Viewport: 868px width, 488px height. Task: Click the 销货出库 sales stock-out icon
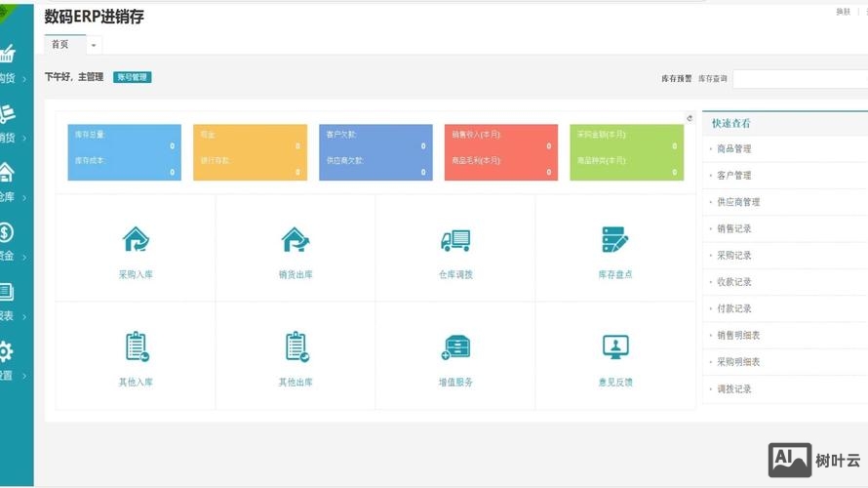[x=296, y=239]
